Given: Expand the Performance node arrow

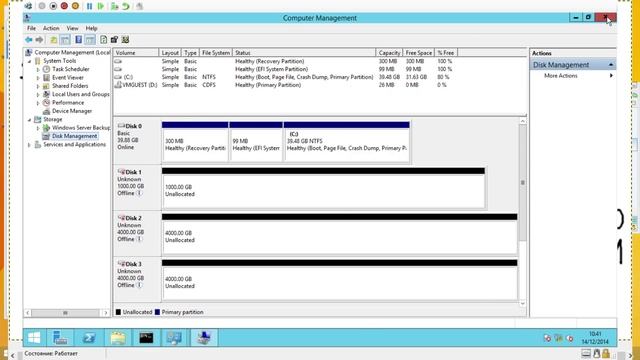Looking at the screenshot, I should point(38,103).
